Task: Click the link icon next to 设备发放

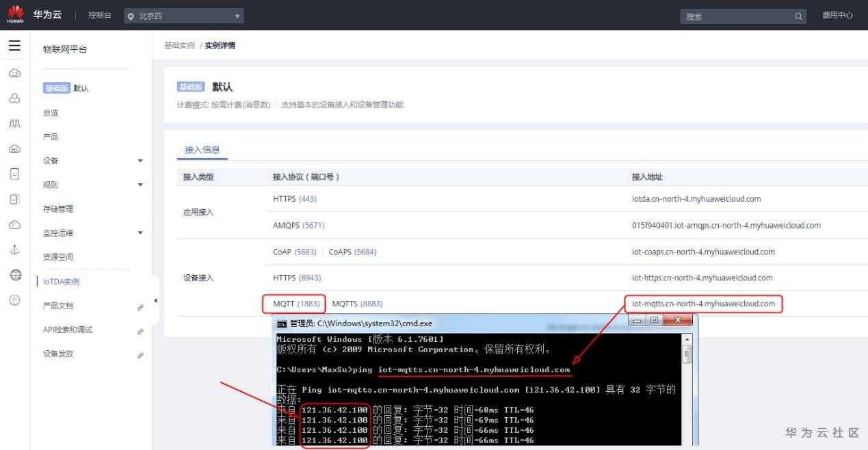Action: click(140, 355)
